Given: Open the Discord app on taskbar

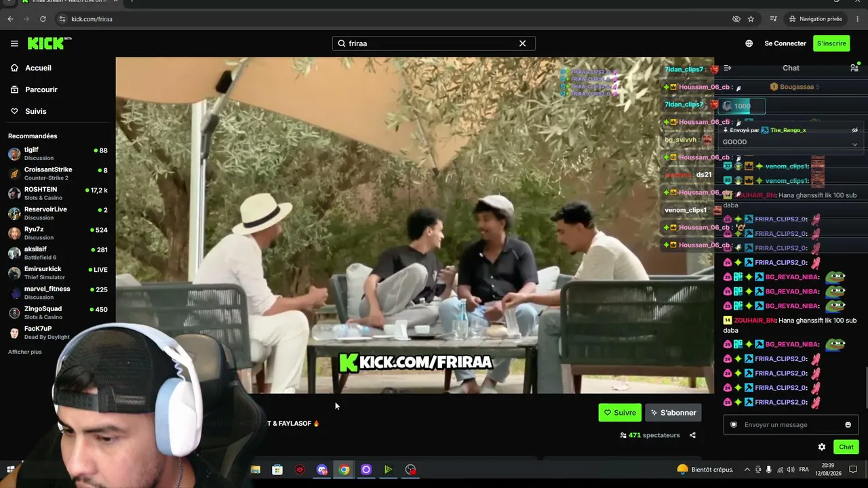Looking at the screenshot, I should click(322, 470).
